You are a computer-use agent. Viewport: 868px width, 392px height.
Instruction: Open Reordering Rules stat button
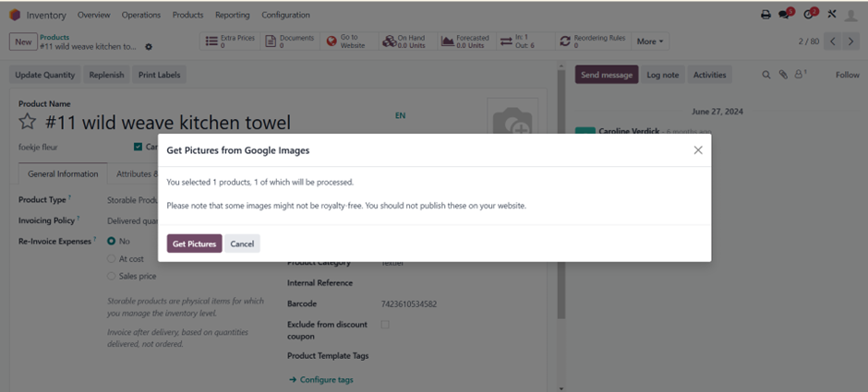coord(592,42)
